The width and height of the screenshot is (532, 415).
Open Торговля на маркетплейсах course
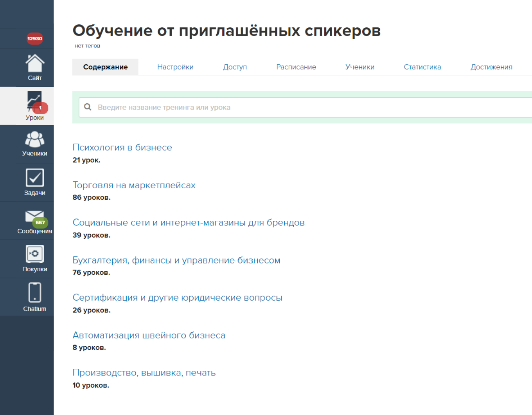pyautogui.click(x=134, y=185)
